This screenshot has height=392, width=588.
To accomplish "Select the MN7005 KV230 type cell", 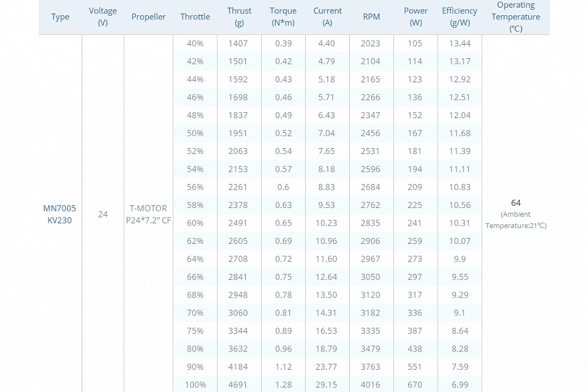I will pos(60,214).
